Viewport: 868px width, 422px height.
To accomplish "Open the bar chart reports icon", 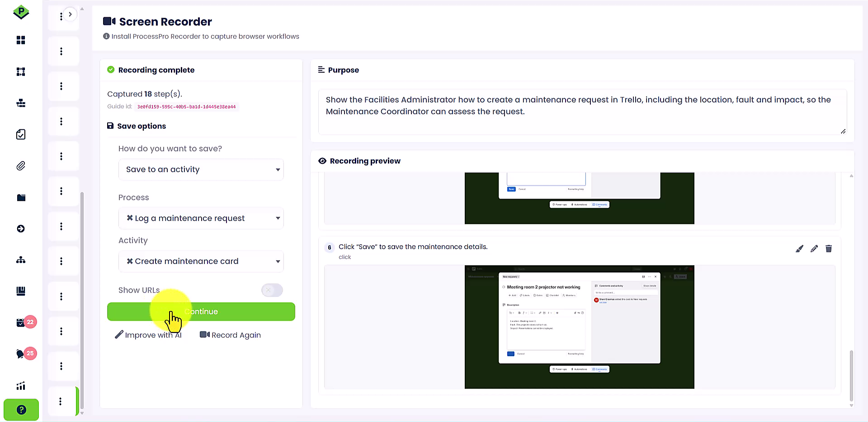I will click(21, 386).
